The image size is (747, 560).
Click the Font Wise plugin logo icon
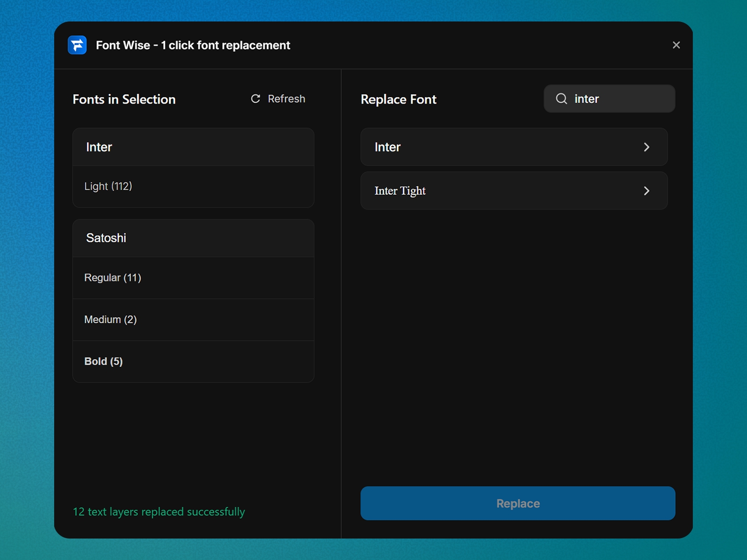pyautogui.click(x=78, y=45)
